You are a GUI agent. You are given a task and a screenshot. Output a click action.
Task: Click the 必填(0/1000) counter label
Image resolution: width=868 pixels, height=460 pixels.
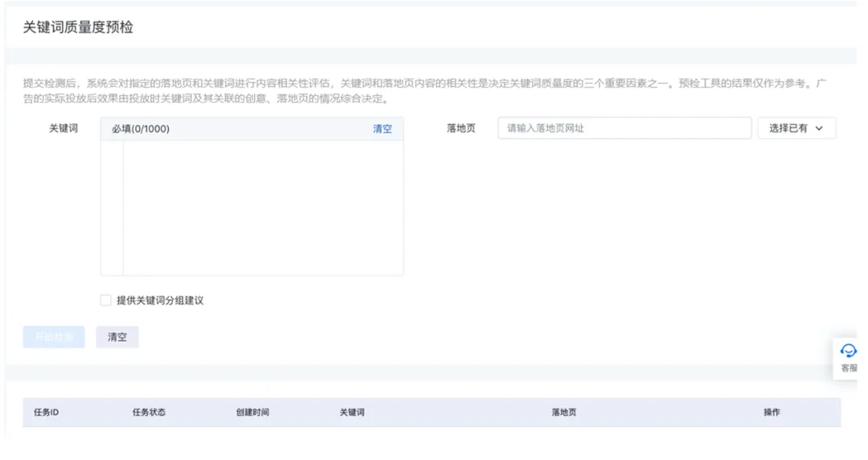pyautogui.click(x=141, y=129)
